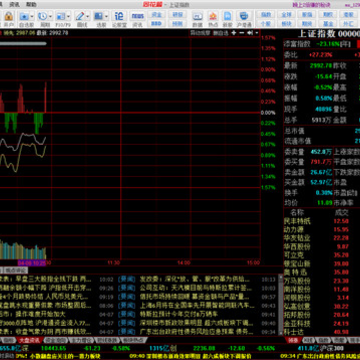Open news headline starting 发改委

click(x=195, y=279)
